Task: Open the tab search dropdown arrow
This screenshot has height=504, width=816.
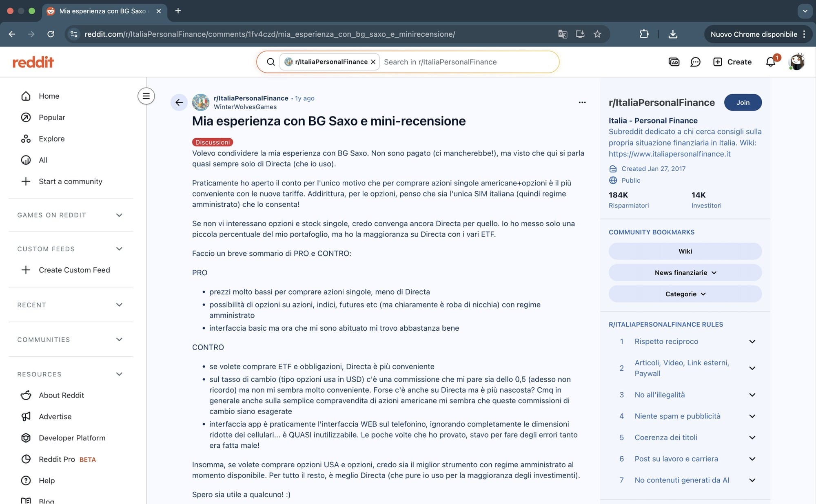Action: pyautogui.click(x=805, y=11)
